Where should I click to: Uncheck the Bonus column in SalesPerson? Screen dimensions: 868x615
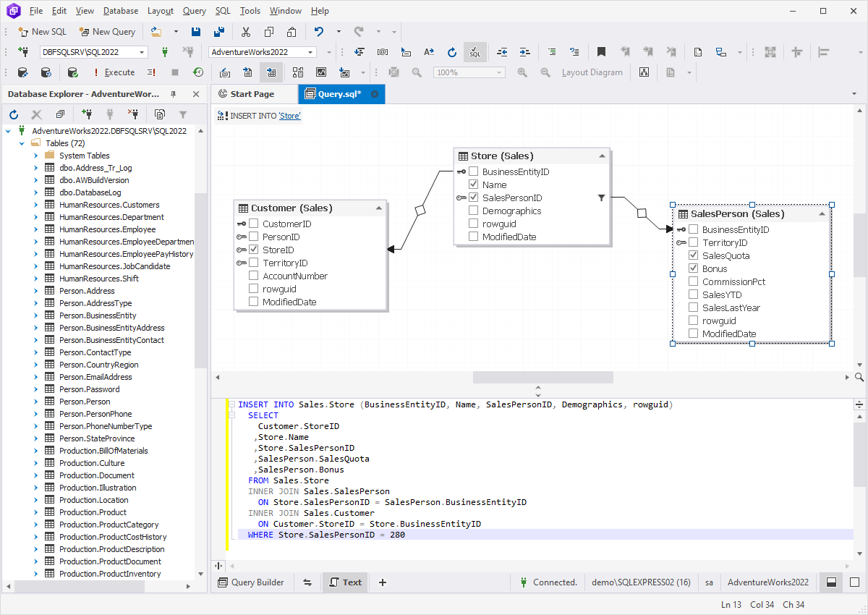pos(693,269)
